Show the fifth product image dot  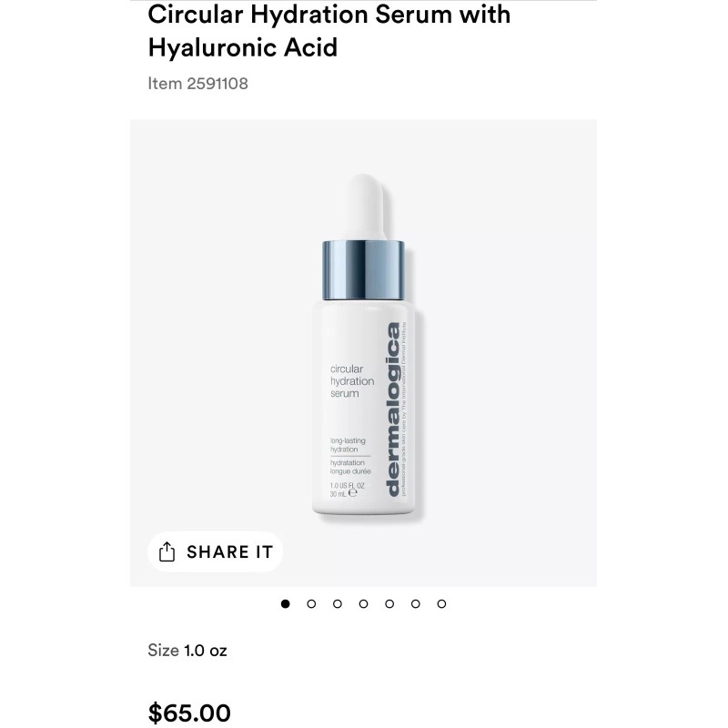(389, 603)
